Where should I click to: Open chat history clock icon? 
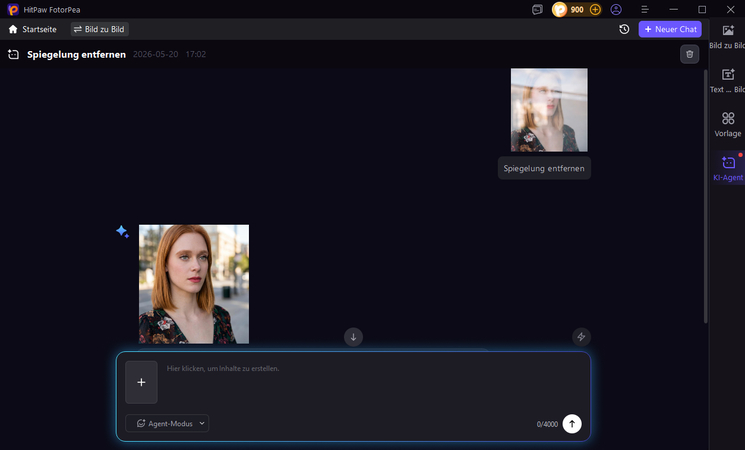tap(624, 29)
